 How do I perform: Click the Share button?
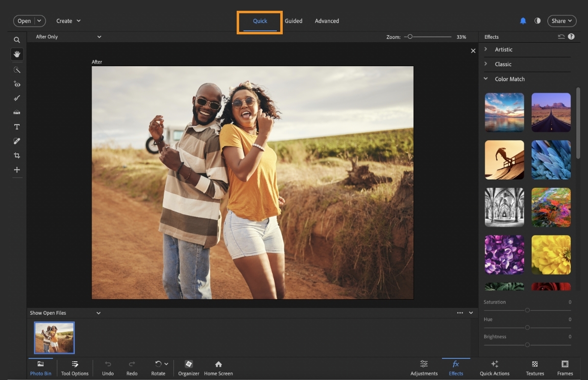point(562,21)
